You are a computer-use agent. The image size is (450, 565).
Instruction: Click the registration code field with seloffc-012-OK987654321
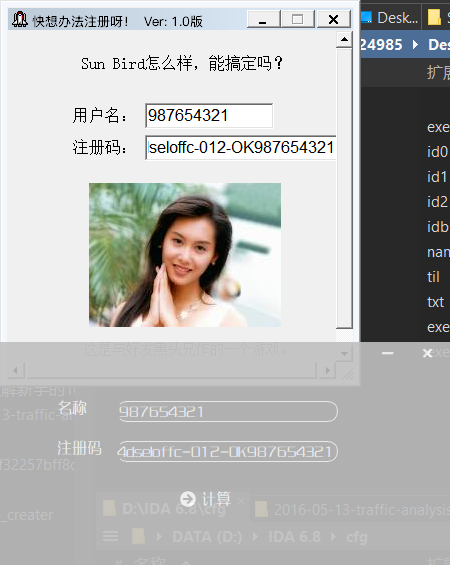coord(241,147)
